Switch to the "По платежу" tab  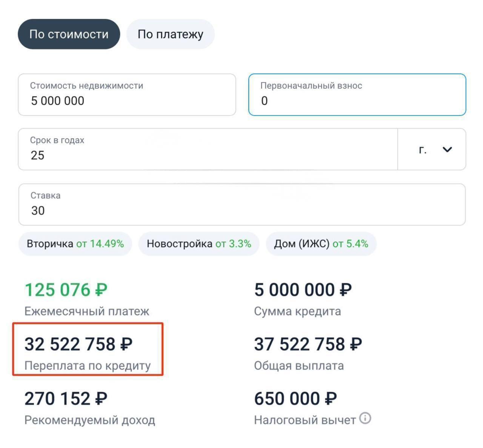coord(170,34)
